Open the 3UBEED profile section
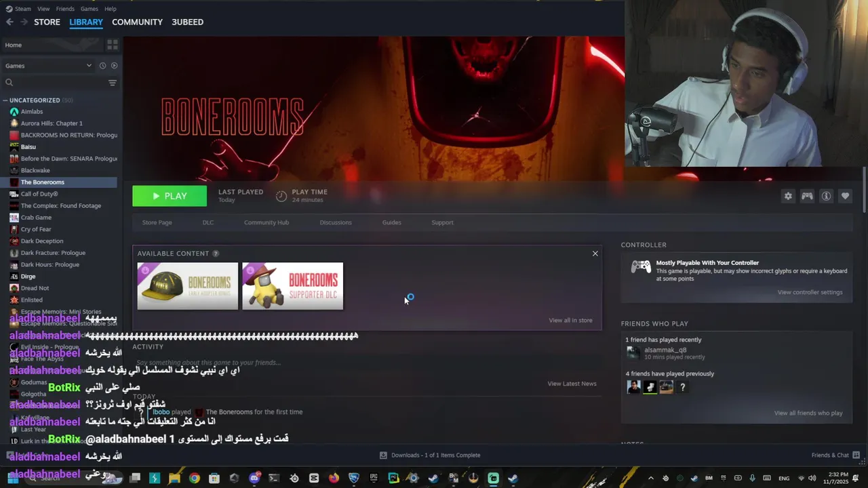Viewport: 868px width, 488px height. (187, 22)
